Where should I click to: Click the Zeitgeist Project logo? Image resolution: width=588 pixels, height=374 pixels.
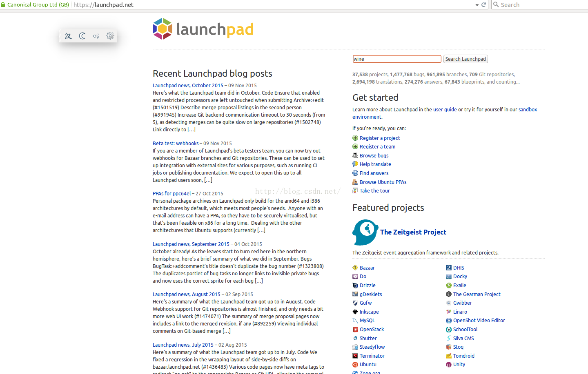click(x=365, y=232)
